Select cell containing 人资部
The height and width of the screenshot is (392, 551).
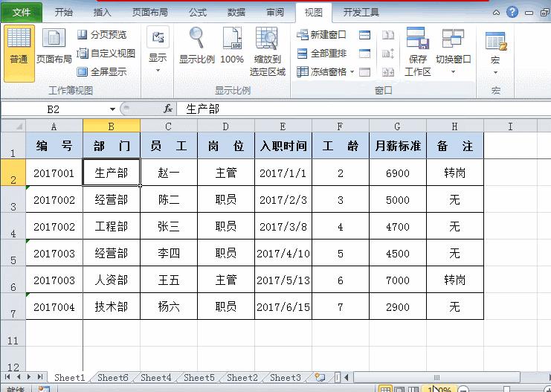point(112,280)
